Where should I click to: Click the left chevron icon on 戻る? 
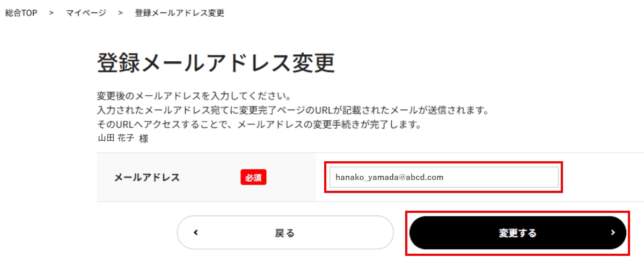point(196,233)
